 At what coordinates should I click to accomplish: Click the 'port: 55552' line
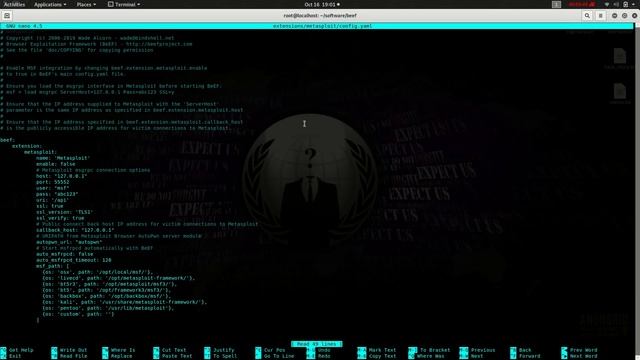[x=53, y=182]
